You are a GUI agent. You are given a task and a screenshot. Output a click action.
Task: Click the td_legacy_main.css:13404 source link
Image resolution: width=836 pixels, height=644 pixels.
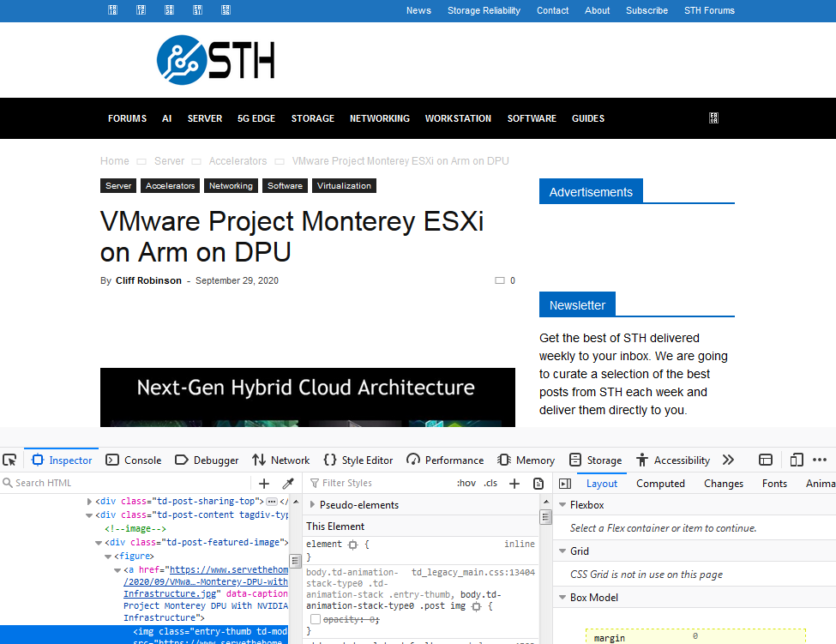(x=473, y=573)
